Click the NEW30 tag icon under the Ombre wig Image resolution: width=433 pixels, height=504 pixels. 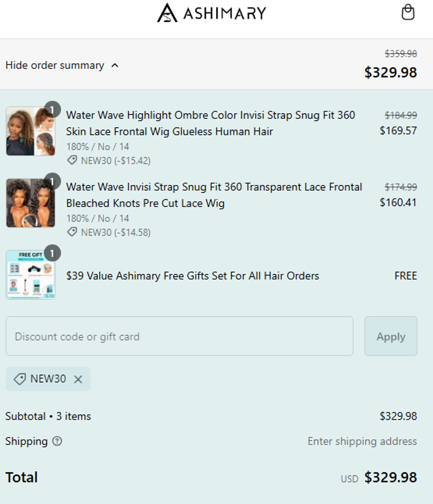click(x=72, y=160)
